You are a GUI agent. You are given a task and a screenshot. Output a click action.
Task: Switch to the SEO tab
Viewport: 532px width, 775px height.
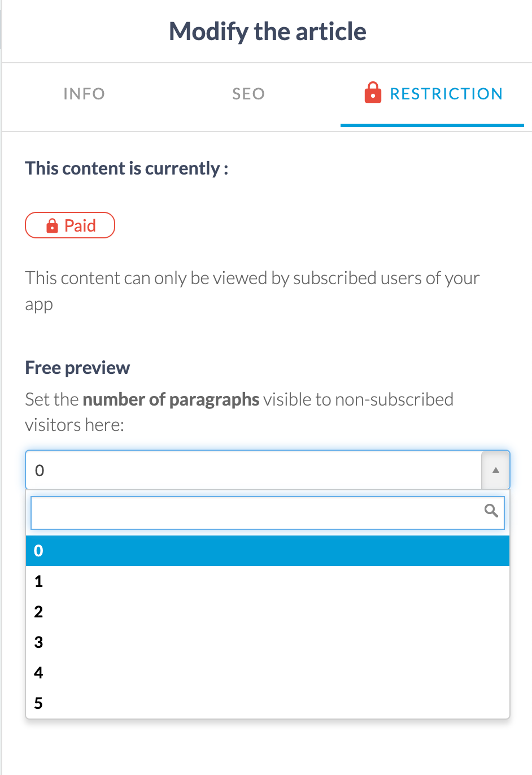pyautogui.click(x=248, y=94)
